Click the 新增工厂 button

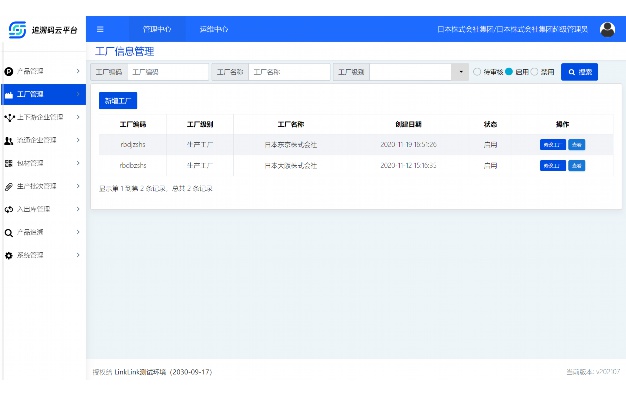click(118, 101)
